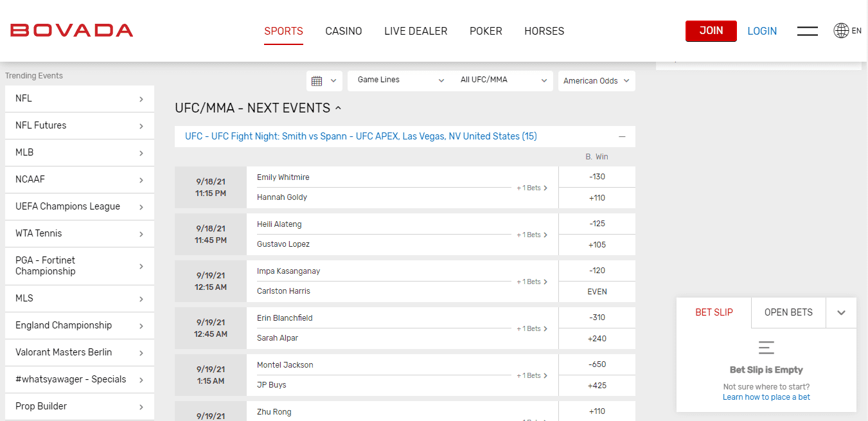Collapse the bet slip panel chevron
The width and height of the screenshot is (868, 421).
click(x=841, y=313)
